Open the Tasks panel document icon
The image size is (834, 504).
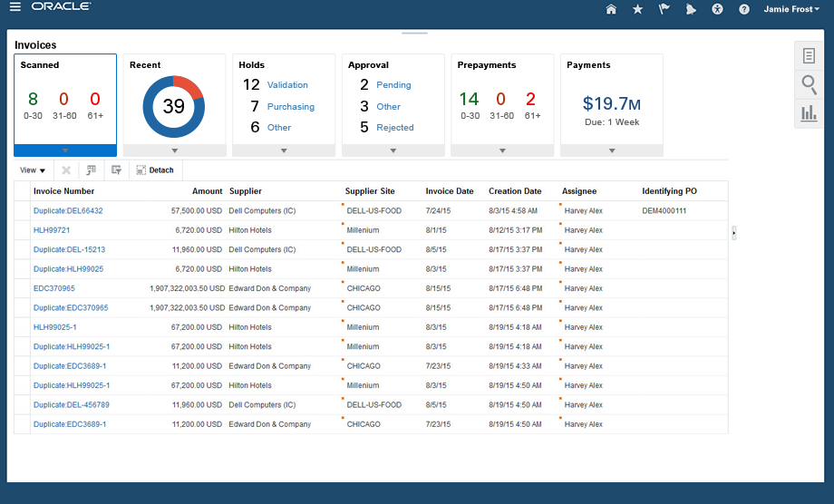[809, 56]
